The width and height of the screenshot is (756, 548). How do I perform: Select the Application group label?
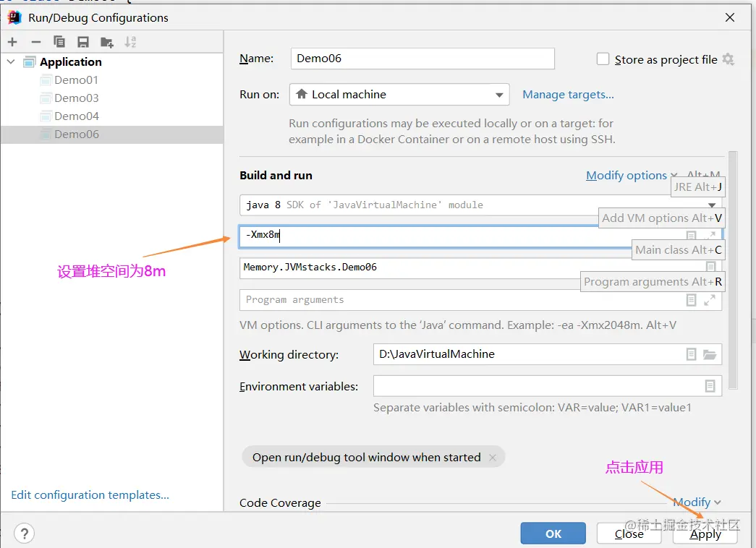pyautogui.click(x=71, y=62)
